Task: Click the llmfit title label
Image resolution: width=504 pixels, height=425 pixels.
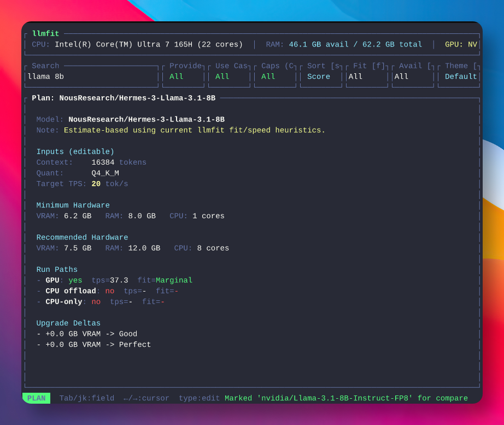Action: tap(45, 34)
